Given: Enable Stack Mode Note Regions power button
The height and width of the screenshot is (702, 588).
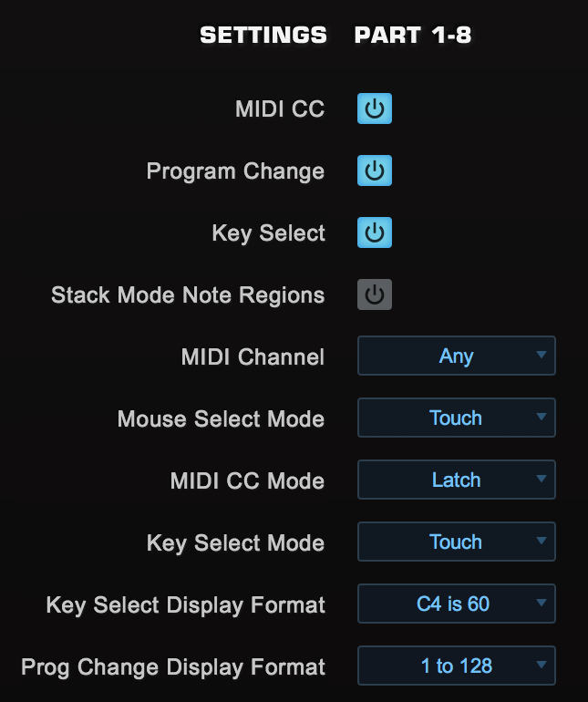Looking at the screenshot, I should (x=374, y=294).
